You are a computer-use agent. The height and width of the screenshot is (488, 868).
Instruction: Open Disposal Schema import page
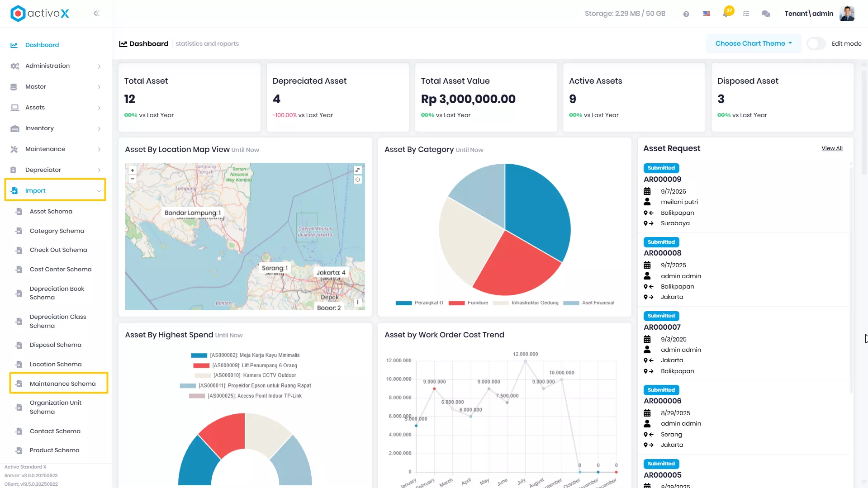[x=56, y=345]
